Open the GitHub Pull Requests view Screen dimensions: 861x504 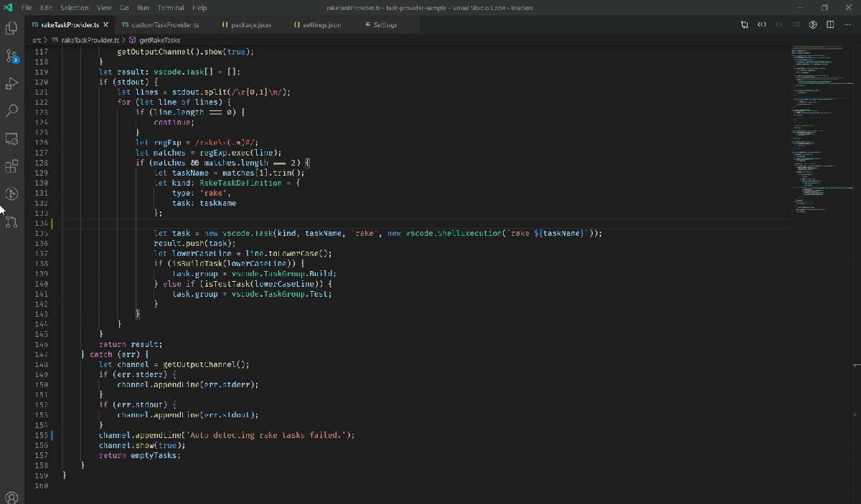[11, 223]
